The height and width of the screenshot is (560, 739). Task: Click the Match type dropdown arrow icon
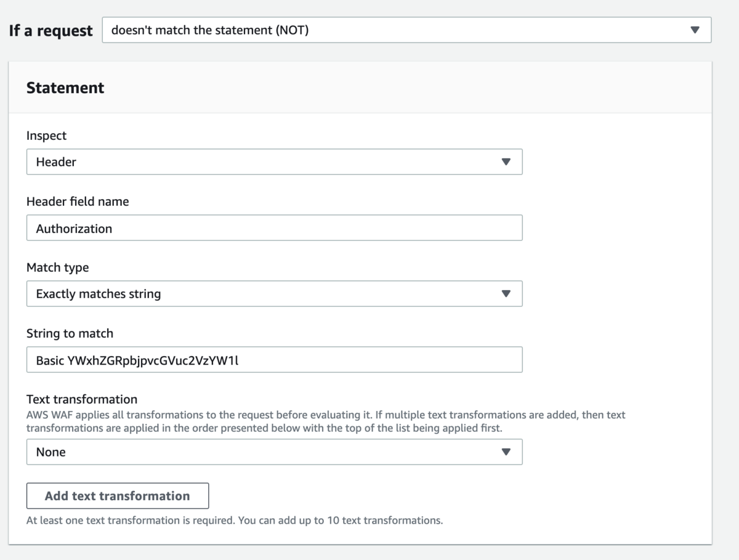click(506, 294)
